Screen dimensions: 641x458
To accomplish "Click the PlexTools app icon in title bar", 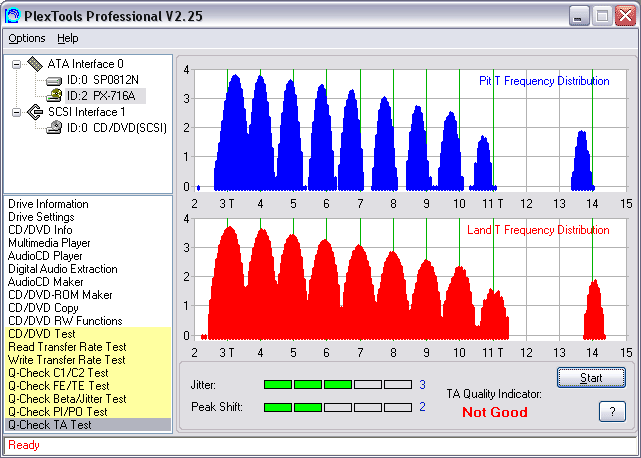I will pos(12,16).
